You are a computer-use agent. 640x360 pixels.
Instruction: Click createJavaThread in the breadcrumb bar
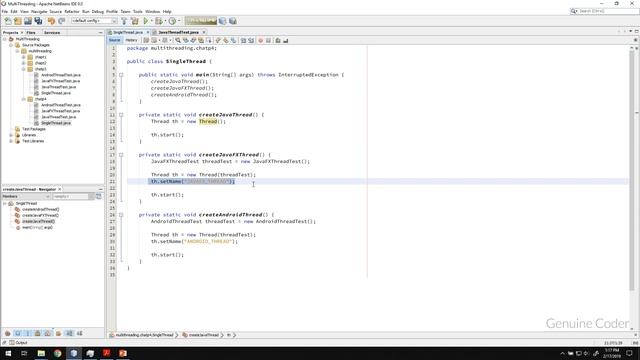[x=203, y=335]
